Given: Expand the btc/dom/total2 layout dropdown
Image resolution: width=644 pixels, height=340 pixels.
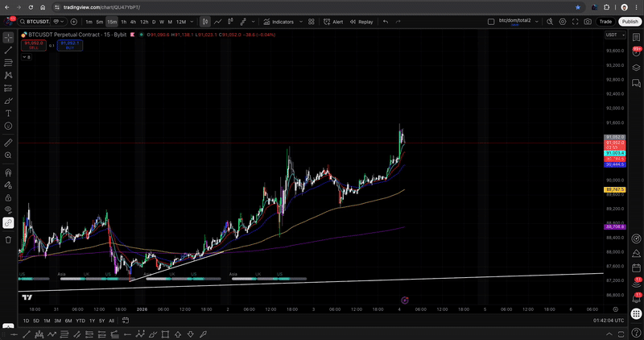Looking at the screenshot, I should [536, 22].
